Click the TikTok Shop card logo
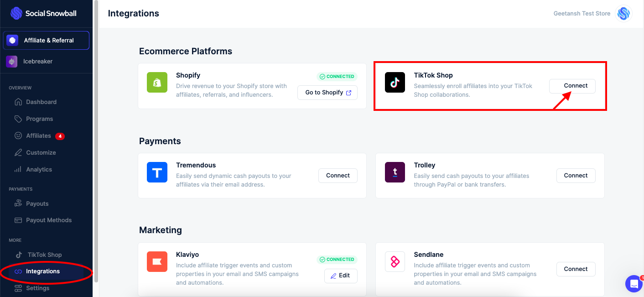644x297 pixels. (x=395, y=82)
